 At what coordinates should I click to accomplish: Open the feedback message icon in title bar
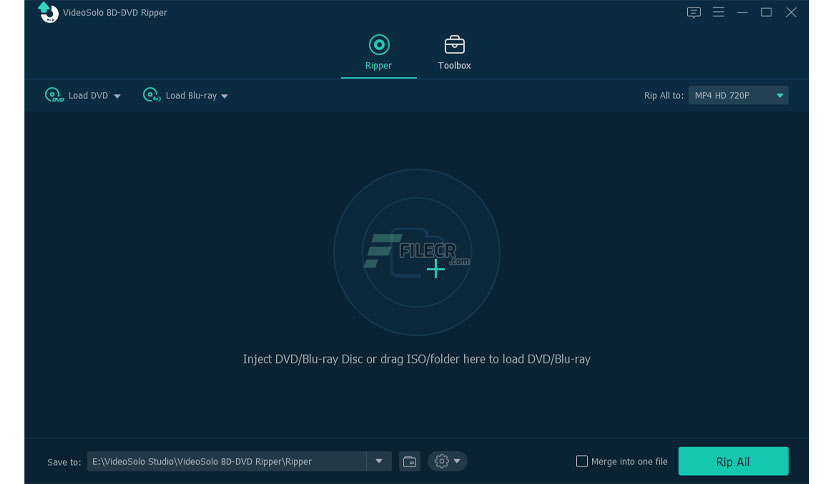click(x=694, y=12)
